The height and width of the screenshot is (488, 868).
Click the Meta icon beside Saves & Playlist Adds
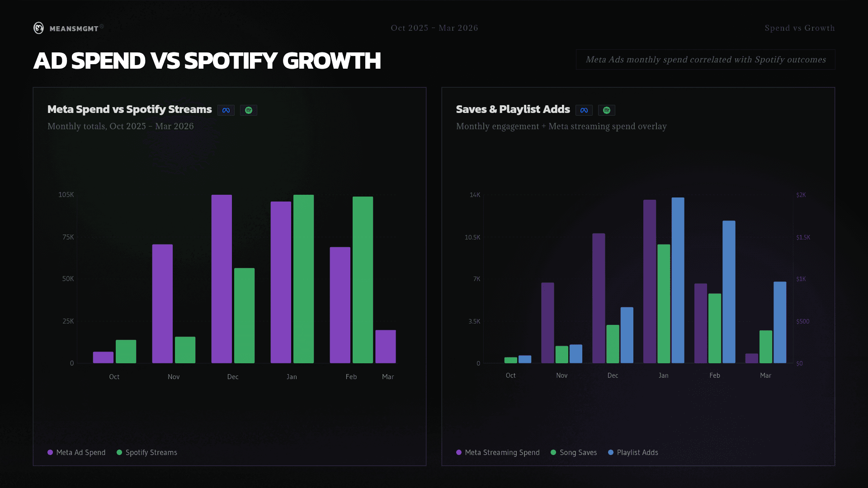pos(584,110)
